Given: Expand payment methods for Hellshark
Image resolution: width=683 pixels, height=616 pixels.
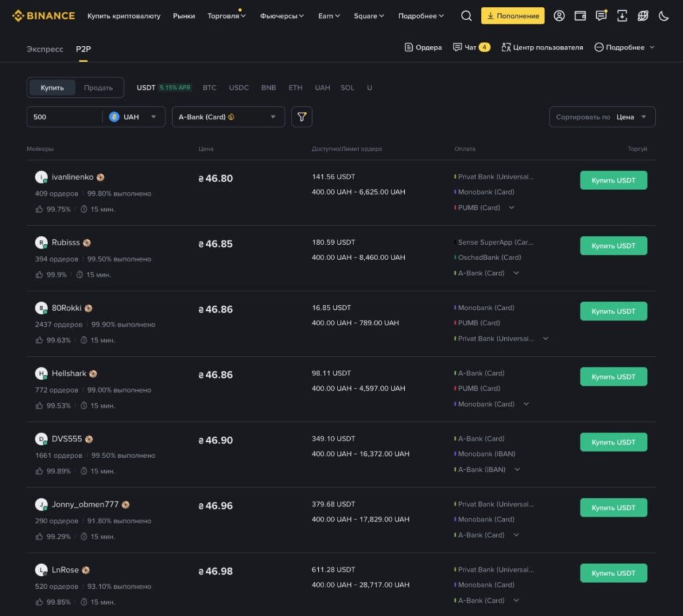Looking at the screenshot, I should pos(526,404).
